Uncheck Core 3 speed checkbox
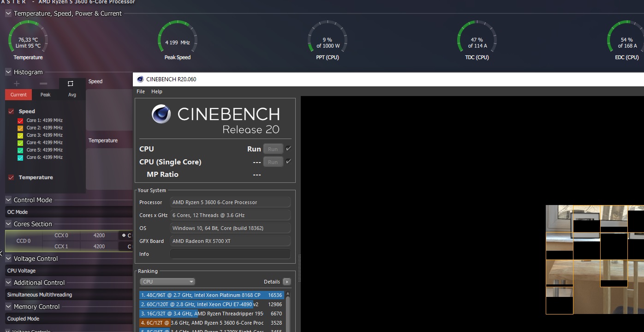Viewport: 644px width, 332px height. click(20, 135)
